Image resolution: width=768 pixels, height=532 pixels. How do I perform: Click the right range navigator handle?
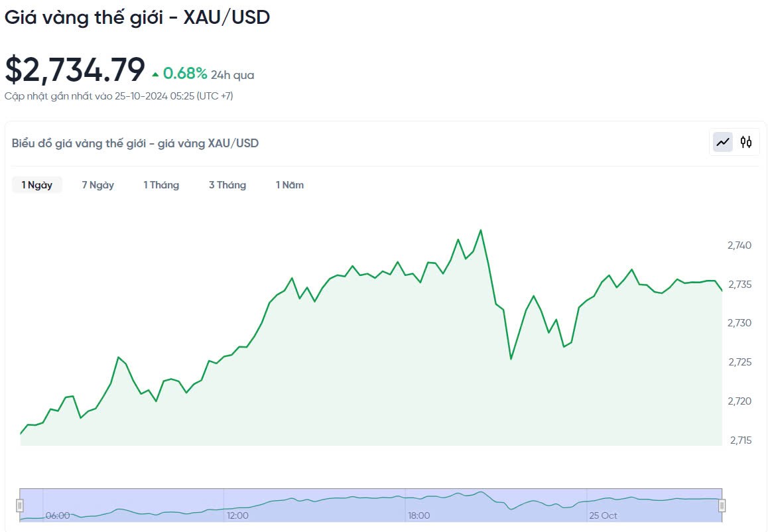coord(722,505)
